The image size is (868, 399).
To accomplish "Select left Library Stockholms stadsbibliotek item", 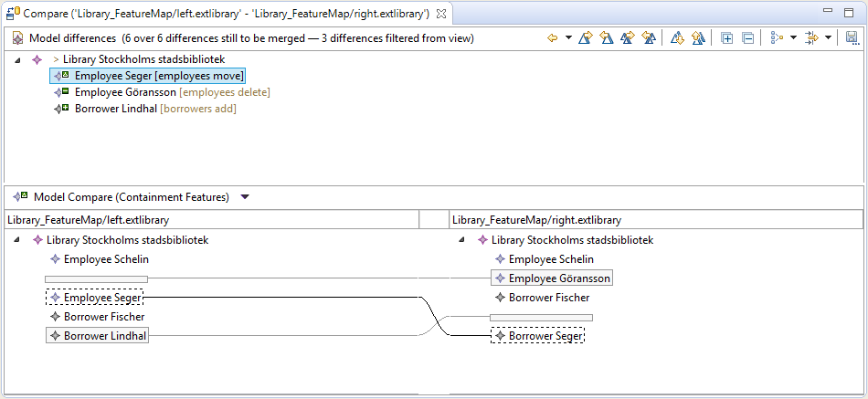I will [127, 240].
